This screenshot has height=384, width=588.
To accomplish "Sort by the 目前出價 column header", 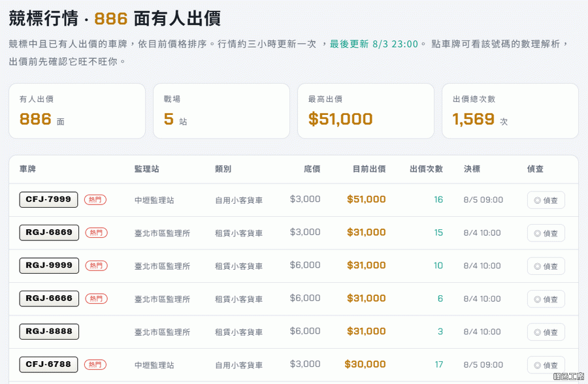I will point(369,169).
